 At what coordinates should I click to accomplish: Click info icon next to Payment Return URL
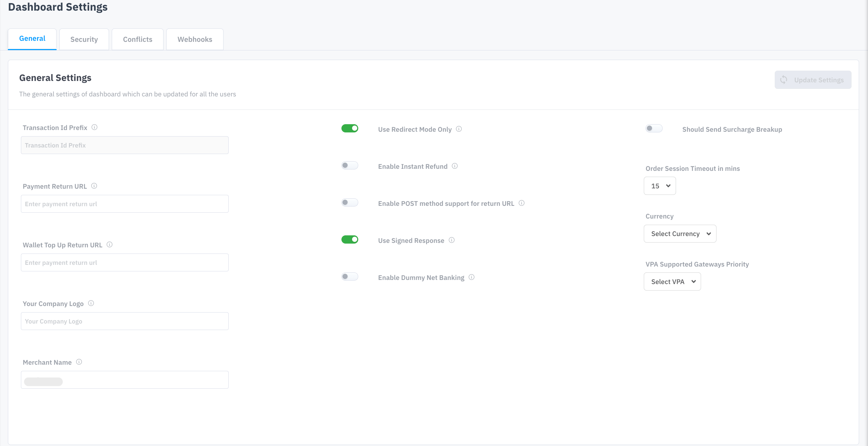click(94, 186)
